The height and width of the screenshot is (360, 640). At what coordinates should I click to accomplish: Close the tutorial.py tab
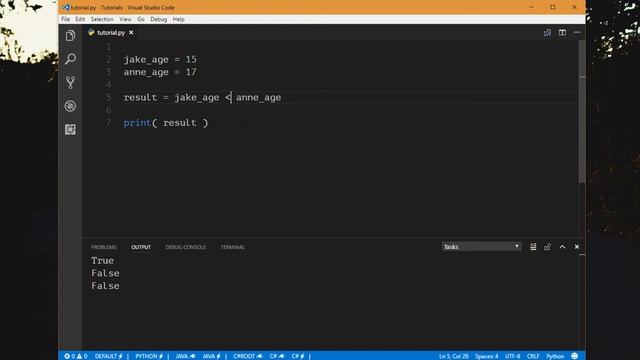pos(131,33)
